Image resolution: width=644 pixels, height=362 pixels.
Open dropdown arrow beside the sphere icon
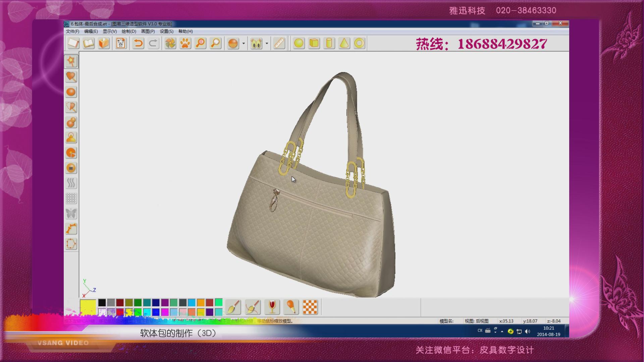point(244,43)
